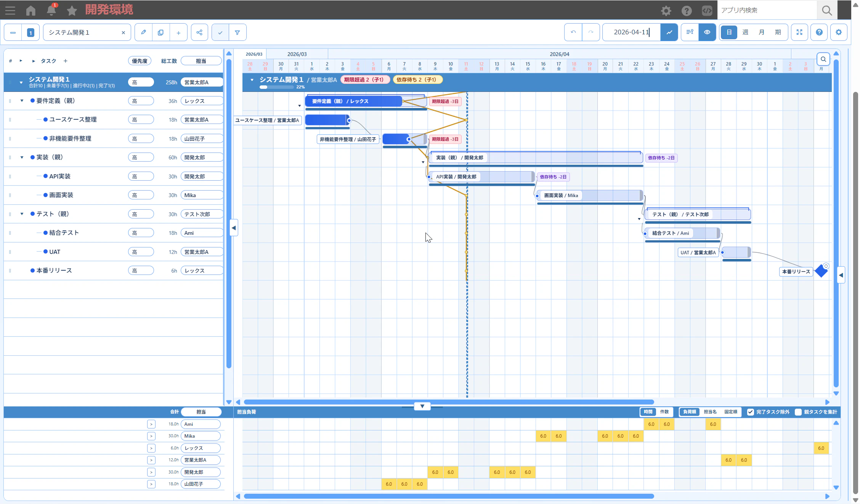Sort workload by 負荷順

690,412
